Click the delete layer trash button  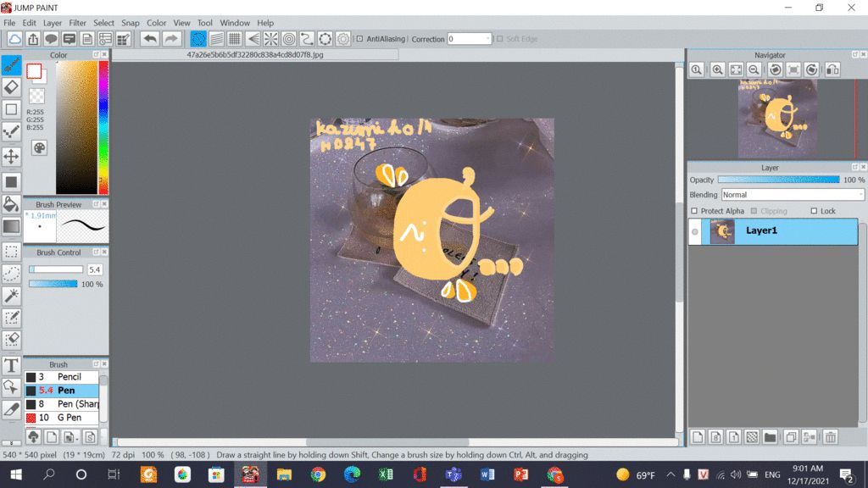831,437
